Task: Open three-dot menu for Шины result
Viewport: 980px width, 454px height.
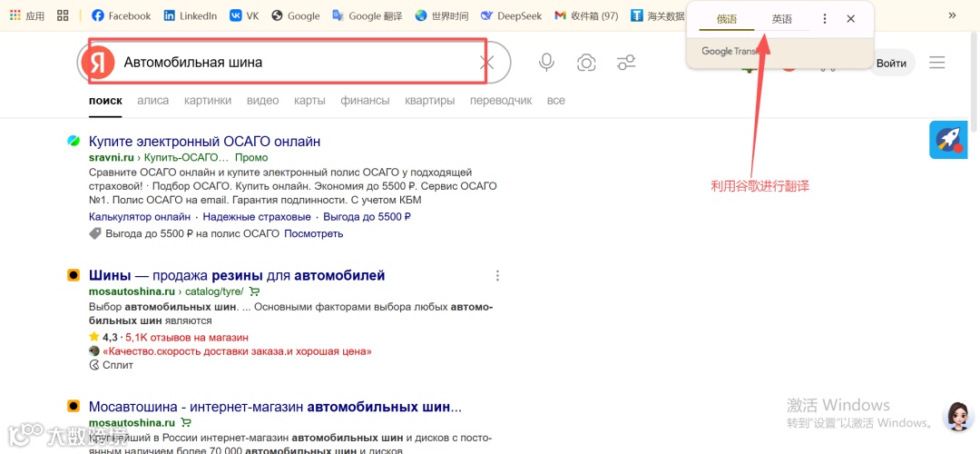Action: pyautogui.click(x=497, y=276)
